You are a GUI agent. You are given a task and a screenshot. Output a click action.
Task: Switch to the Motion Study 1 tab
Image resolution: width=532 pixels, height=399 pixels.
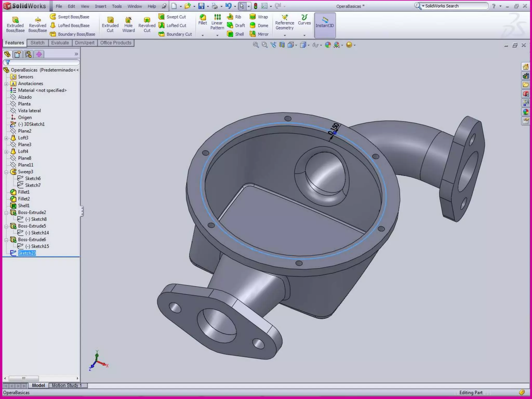pos(67,385)
